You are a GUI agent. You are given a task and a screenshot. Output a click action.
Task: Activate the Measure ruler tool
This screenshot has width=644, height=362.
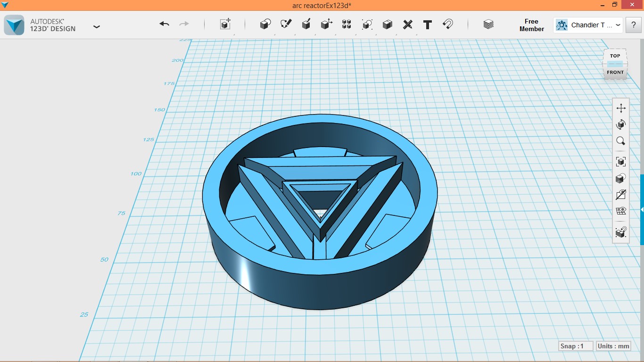[408, 24]
